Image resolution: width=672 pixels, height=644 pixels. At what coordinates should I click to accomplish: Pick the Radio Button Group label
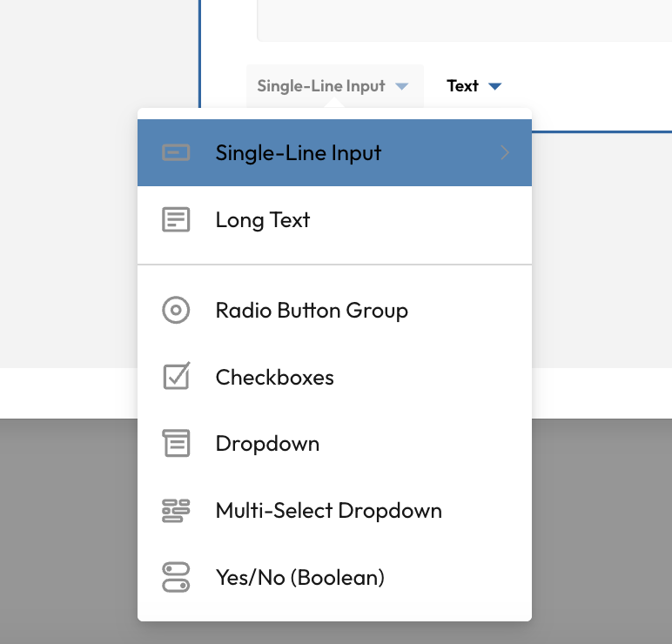coord(312,311)
